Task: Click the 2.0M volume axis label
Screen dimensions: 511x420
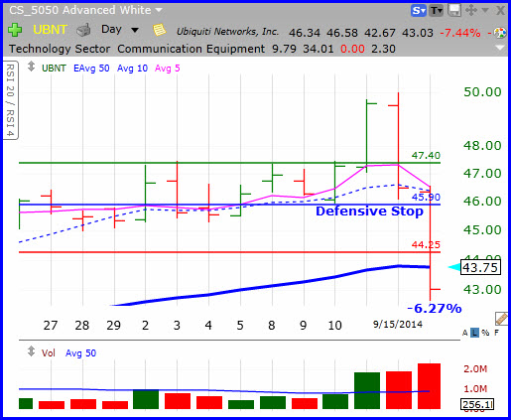Action: tap(475, 368)
